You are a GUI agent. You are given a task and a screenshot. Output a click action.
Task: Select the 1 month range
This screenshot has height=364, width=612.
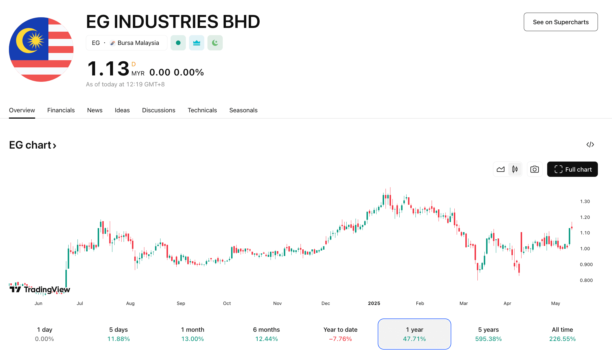point(192,334)
